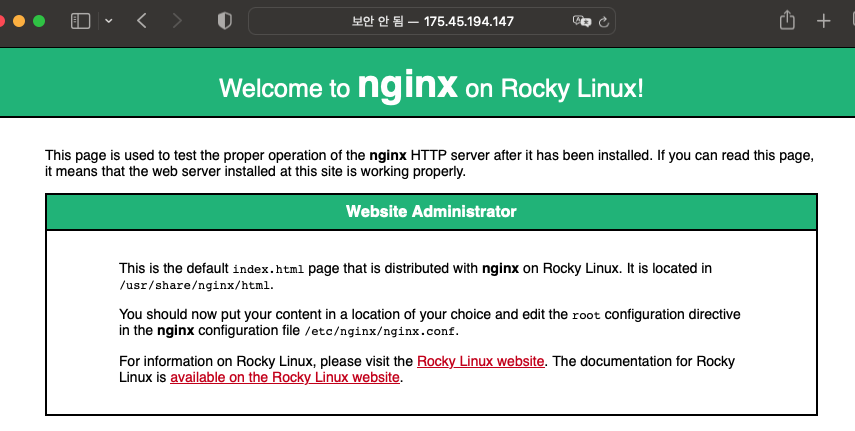Image resolution: width=855 pixels, height=431 pixels.
Task: Open the Rocky Linux website link
Action: click(x=480, y=361)
